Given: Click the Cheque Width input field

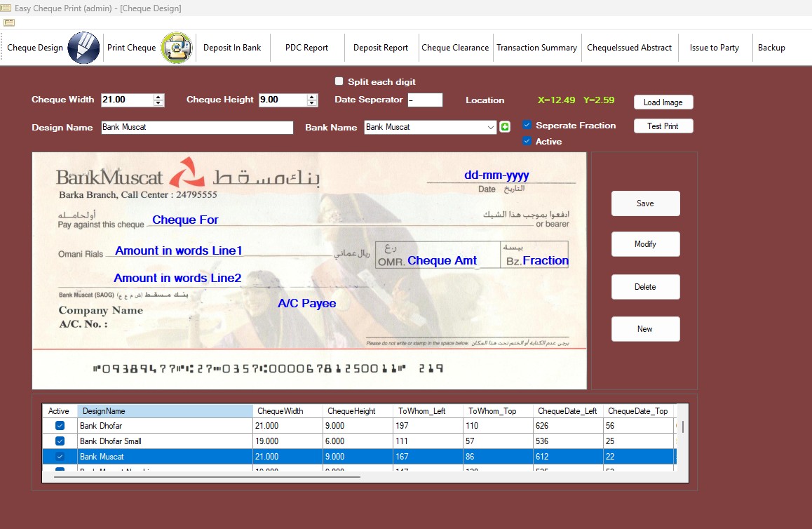Looking at the screenshot, I should 128,100.
